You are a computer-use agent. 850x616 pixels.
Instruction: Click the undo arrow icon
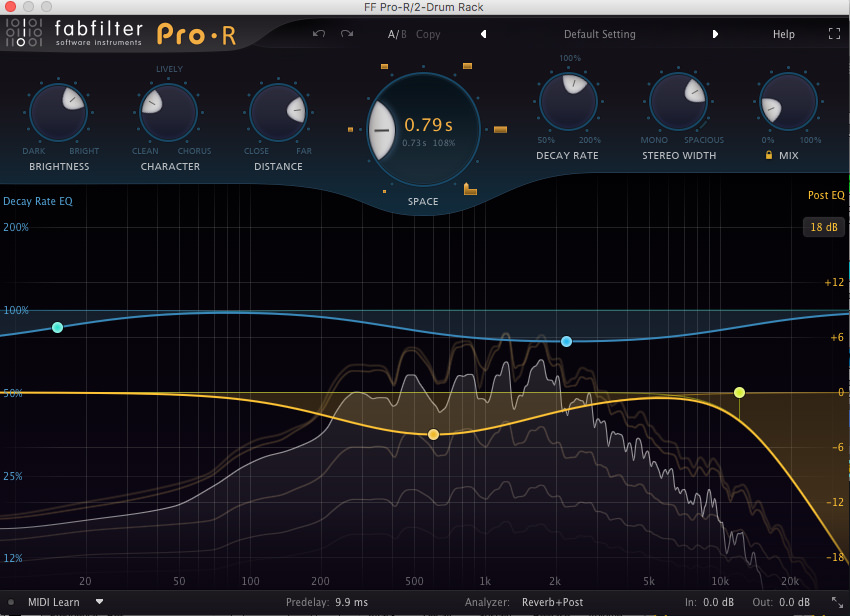(x=319, y=34)
